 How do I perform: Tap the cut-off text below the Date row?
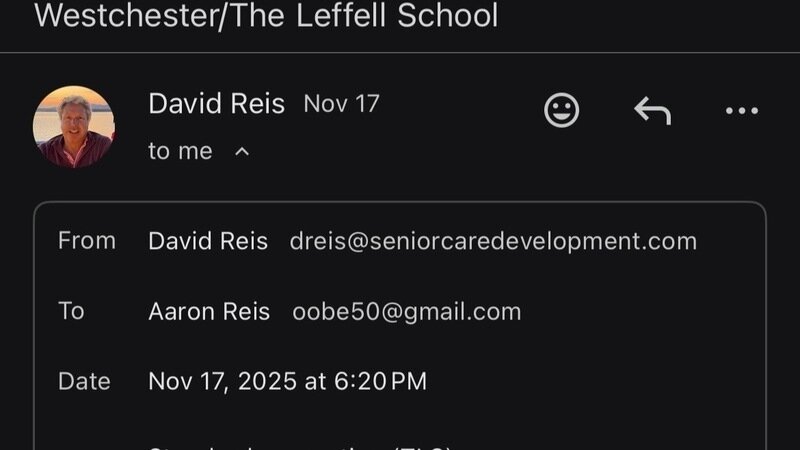click(x=300, y=445)
